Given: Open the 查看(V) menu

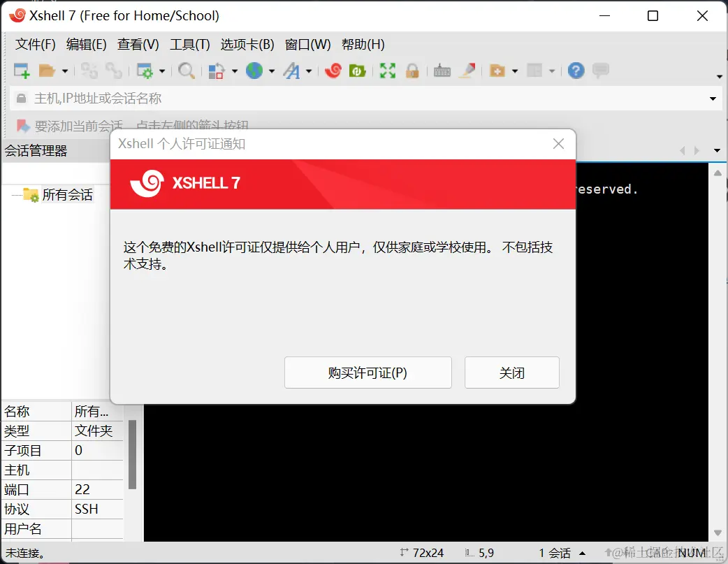Looking at the screenshot, I should tap(138, 45).
